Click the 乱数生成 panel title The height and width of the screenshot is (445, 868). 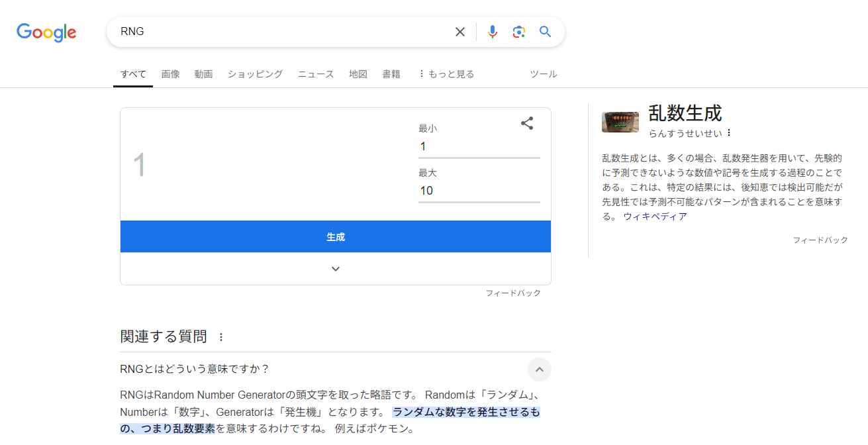click(685, 113)
